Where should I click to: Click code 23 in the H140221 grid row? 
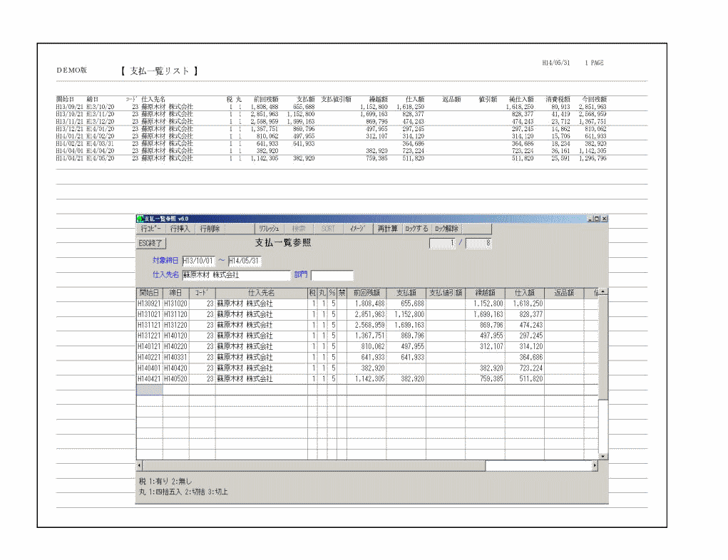[202, 357]
